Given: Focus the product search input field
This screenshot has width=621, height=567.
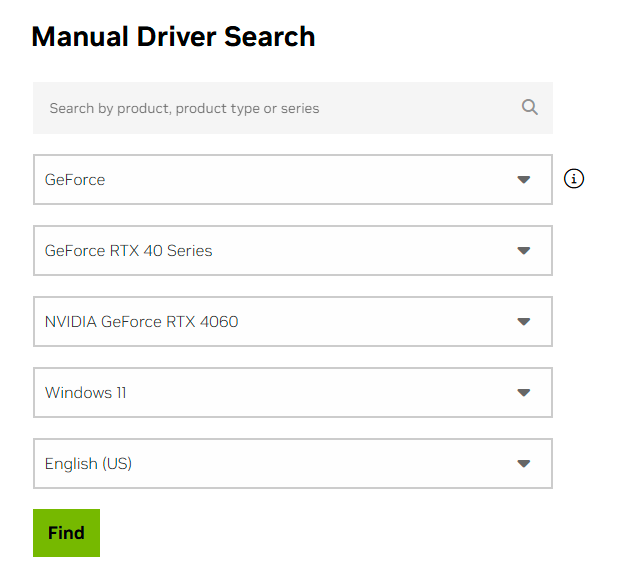Looking at the screenshot, I should (x=293, y=108).
